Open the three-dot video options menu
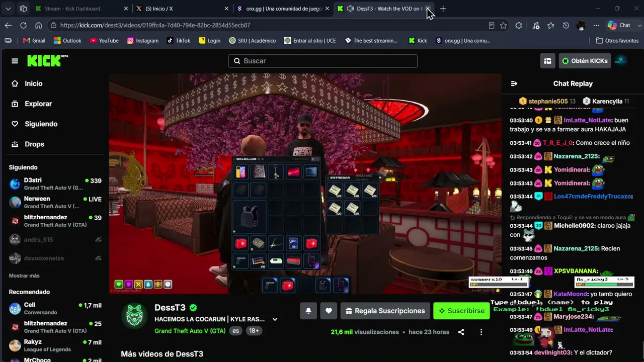Image resolution: width=644 pixels, height=362 pixels. click(x=481, y=332)
